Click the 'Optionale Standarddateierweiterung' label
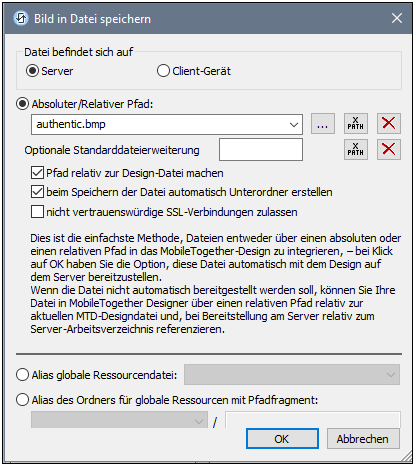 tap(112, 150)
